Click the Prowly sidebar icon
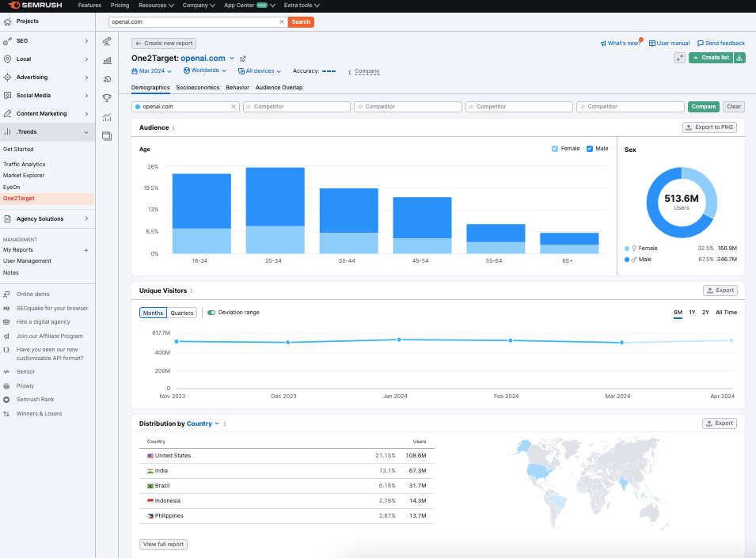 6,386
